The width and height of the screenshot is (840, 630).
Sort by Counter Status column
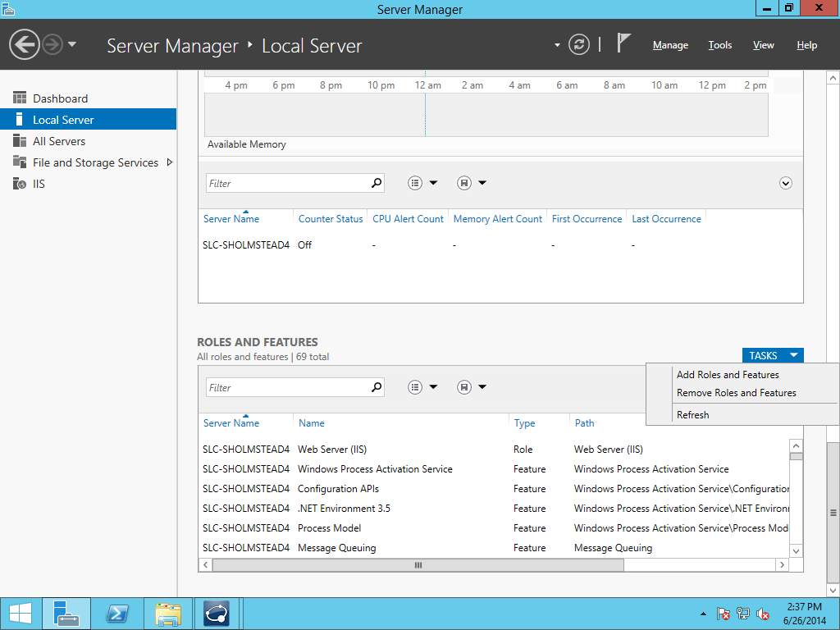(331, 218)
